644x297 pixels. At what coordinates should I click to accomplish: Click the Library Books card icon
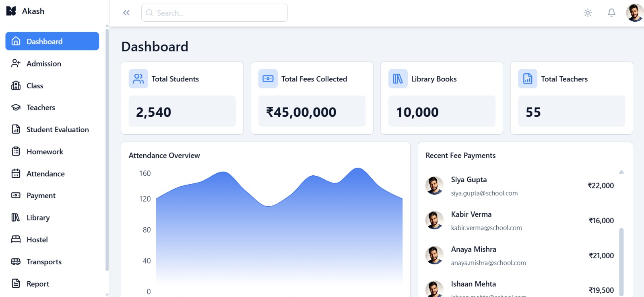tap(398, 79)
